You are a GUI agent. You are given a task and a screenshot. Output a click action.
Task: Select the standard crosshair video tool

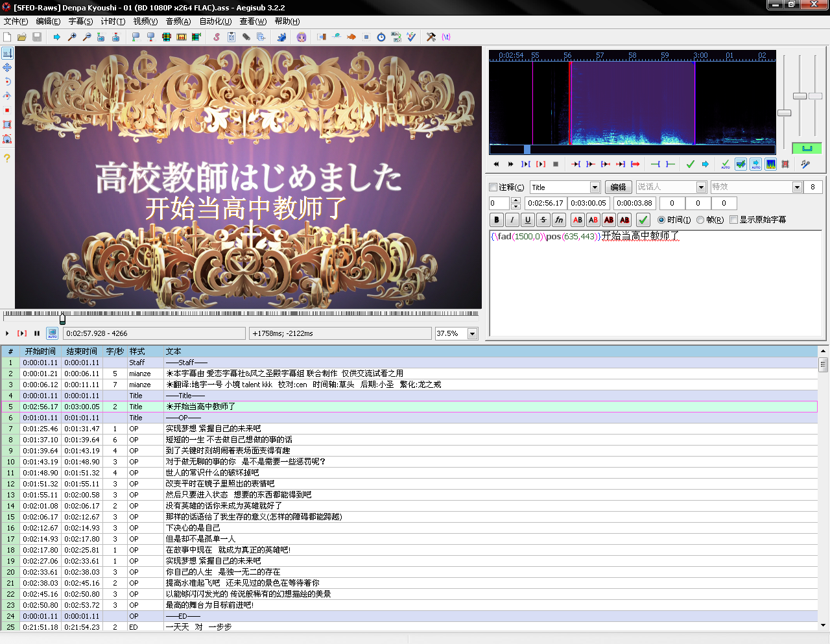click(x=7, y=53)
